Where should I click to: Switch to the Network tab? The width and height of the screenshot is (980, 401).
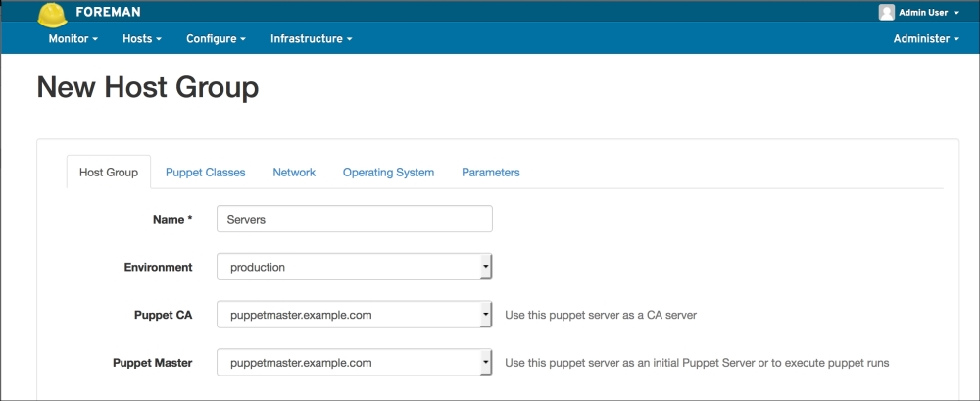pyautogui.click(x=294, y=173)
